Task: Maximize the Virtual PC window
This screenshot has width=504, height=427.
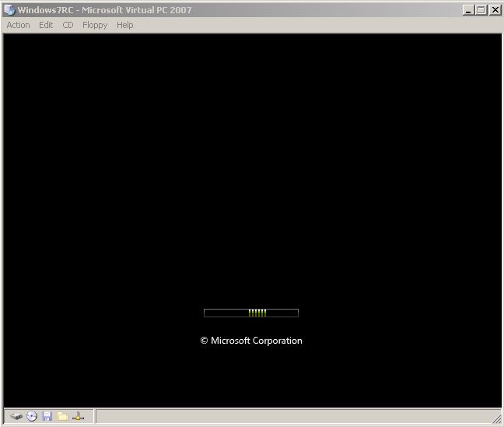Action: point(481,10)
